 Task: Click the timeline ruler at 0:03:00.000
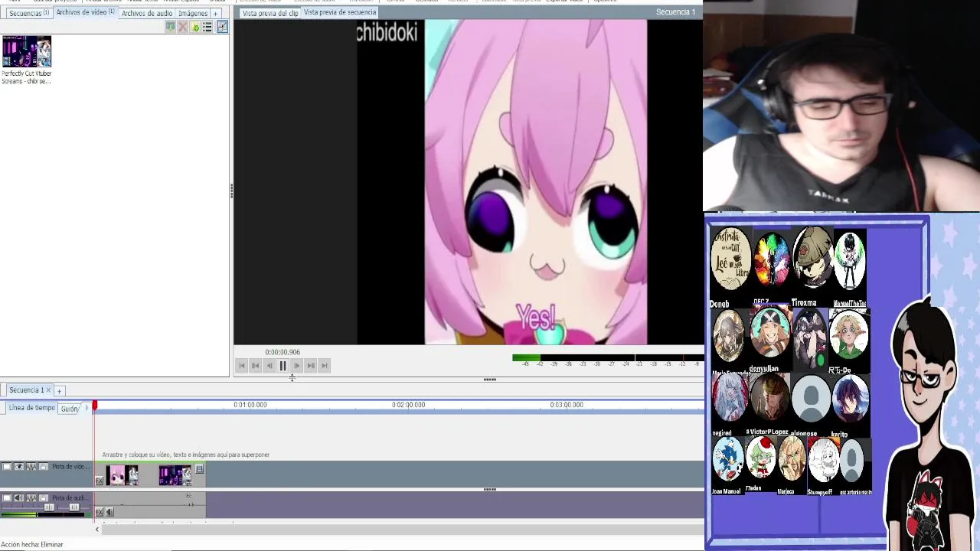(567, 405)
